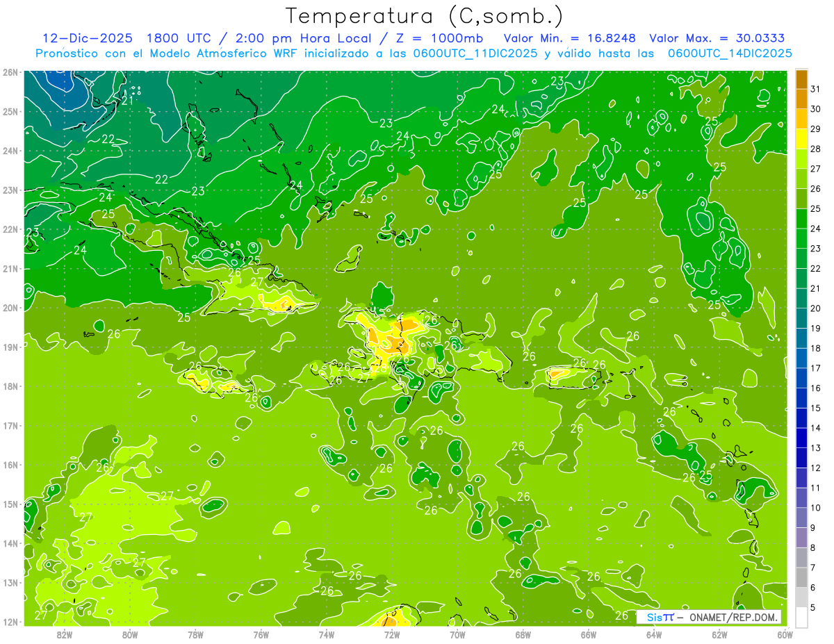Click the '12N' latitude axis label
Viewport: 834px width, 644px height.
click(10, 622)
